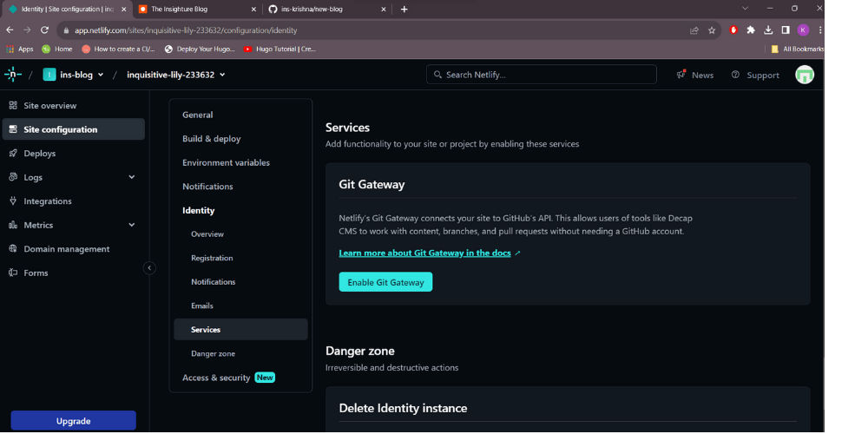The image size is (868, 434).
Task: Open Environment variables settings
Action: 226,163
